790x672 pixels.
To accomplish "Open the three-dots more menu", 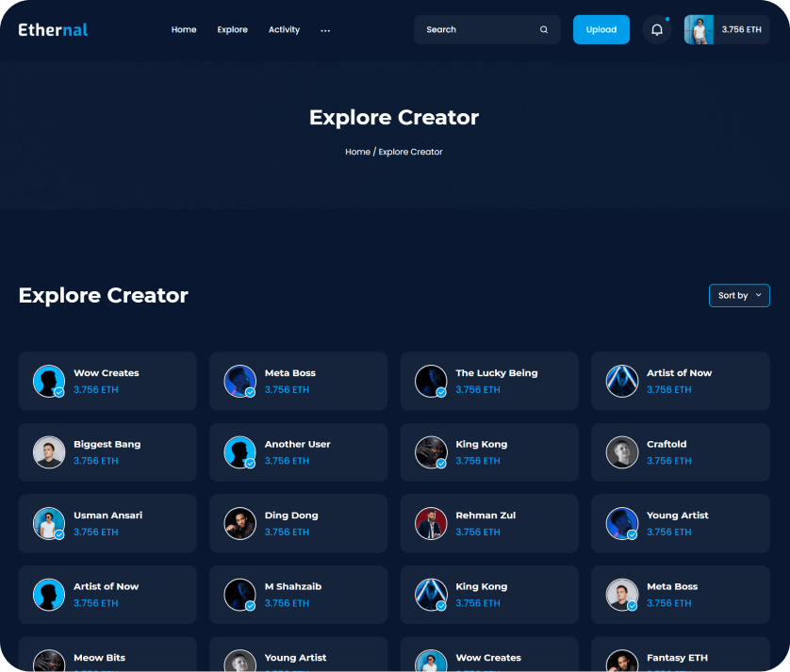I will click(x=325, y=30).
